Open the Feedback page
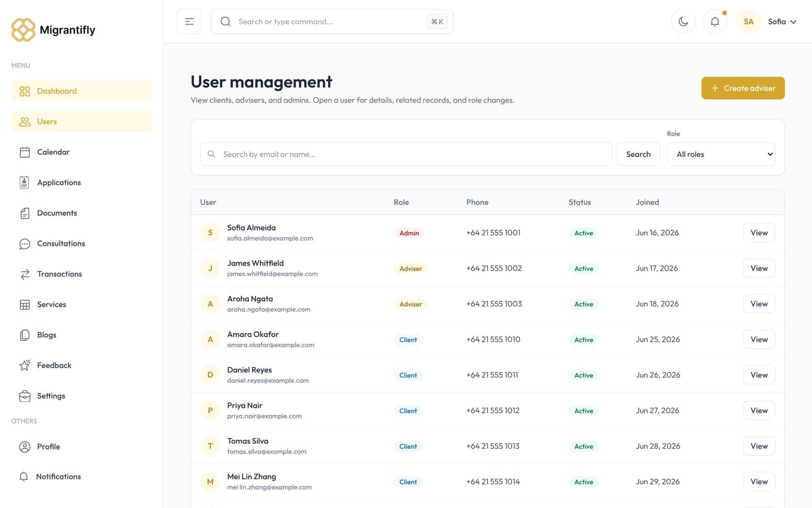 coord(81,365)
